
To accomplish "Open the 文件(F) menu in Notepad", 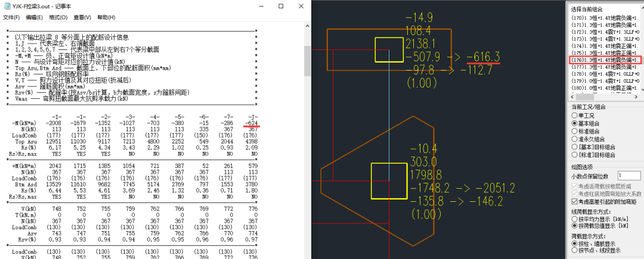I will click(x=11, y=17).
